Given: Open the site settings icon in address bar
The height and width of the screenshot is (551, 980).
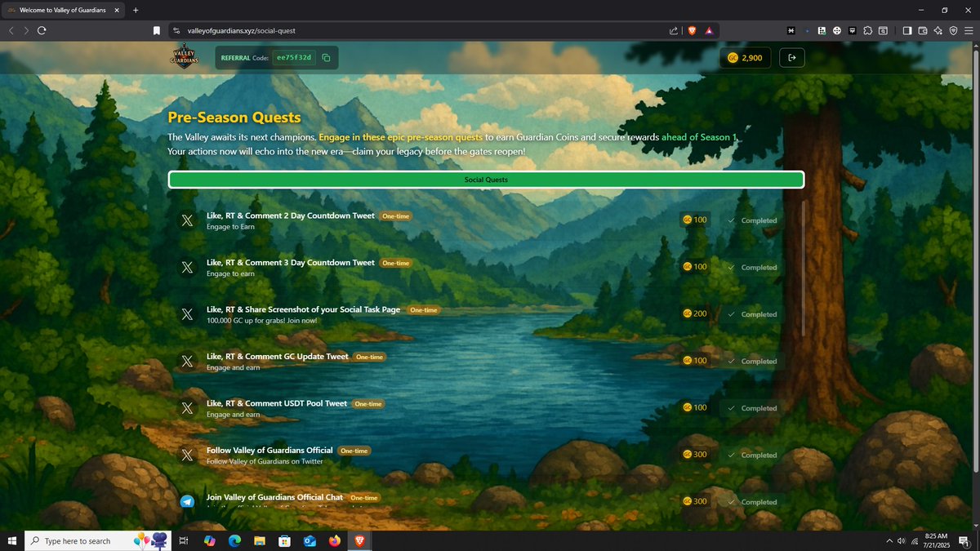Looking at the screenshot, I should coord(176,31).
